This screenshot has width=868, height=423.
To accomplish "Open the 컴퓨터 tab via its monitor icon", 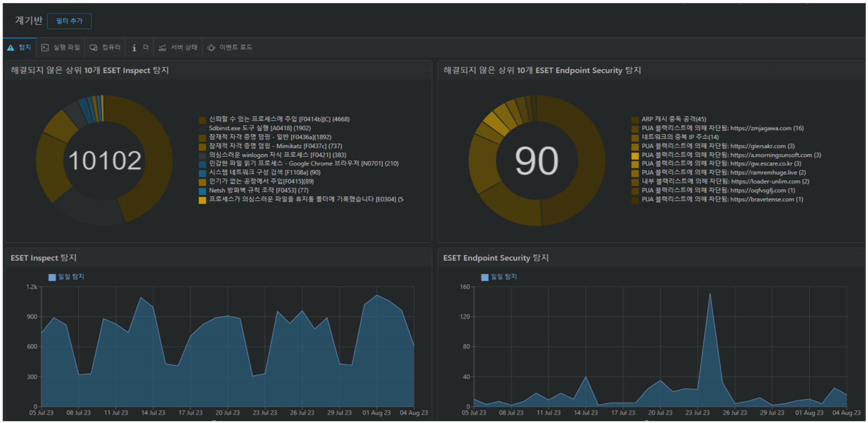I will click(93, 47).
